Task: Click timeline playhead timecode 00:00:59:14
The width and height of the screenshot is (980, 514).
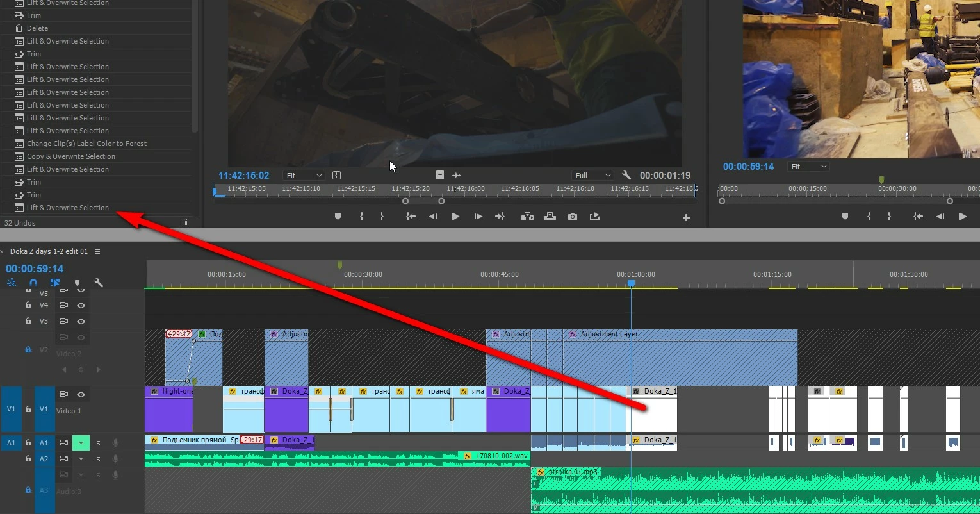Action: (x=35, y=269)
